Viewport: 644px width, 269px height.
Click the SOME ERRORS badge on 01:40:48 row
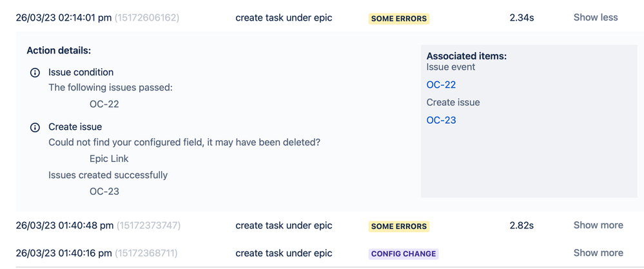point(399,226)
